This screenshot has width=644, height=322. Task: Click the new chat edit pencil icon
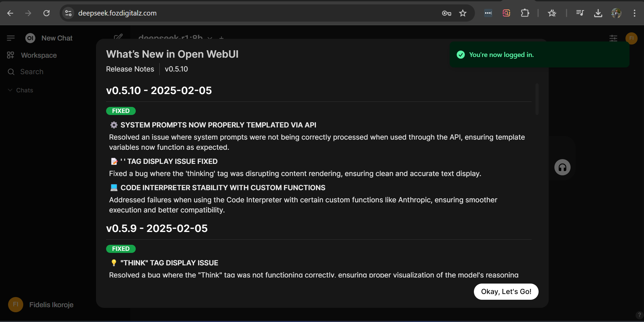pyautogui.click(x=118, y=37)
